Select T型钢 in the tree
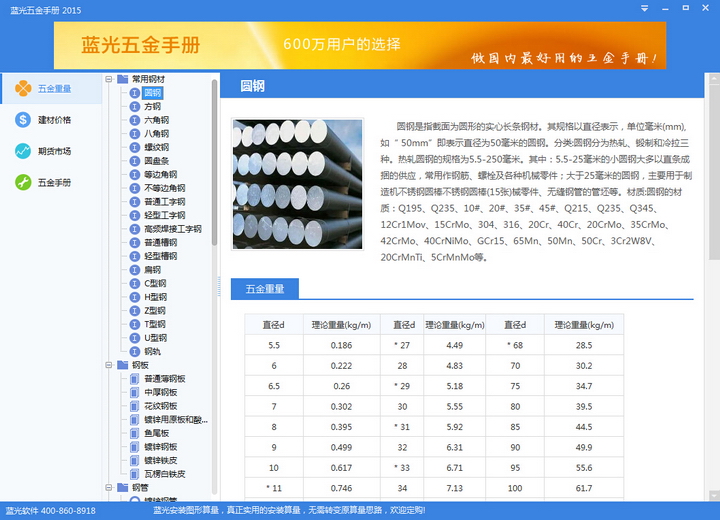The image size is (720, 520). point(155,324)
